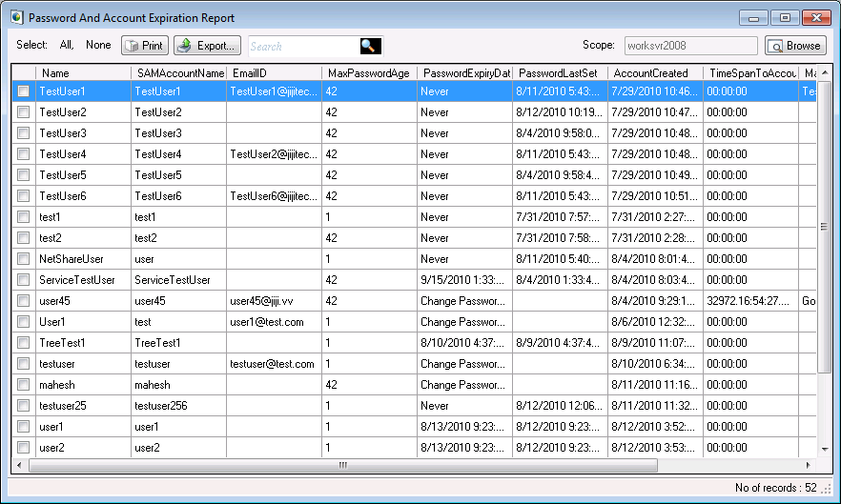Click the horizontal scrollbar thumb
841x504 pixels.
(343, 465)
